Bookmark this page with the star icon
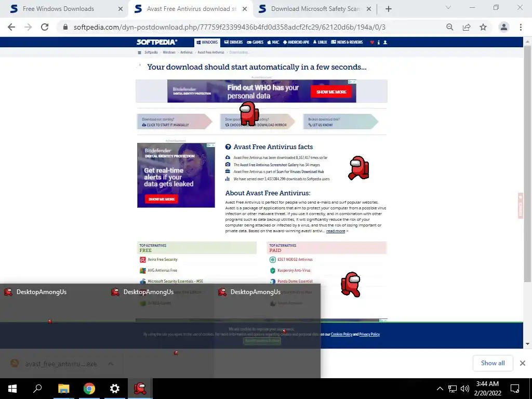Viewport: 532px width, 399px height. point(483,27)
